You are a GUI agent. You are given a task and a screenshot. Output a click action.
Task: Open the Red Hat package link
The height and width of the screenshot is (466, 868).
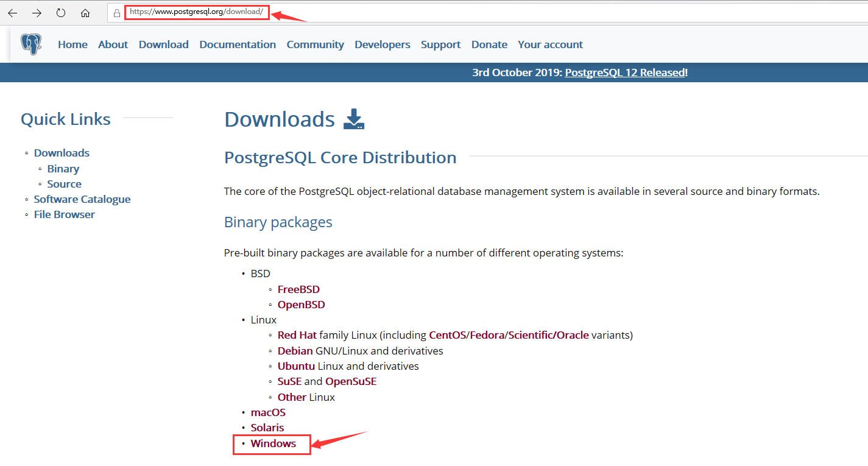[297, 335]
